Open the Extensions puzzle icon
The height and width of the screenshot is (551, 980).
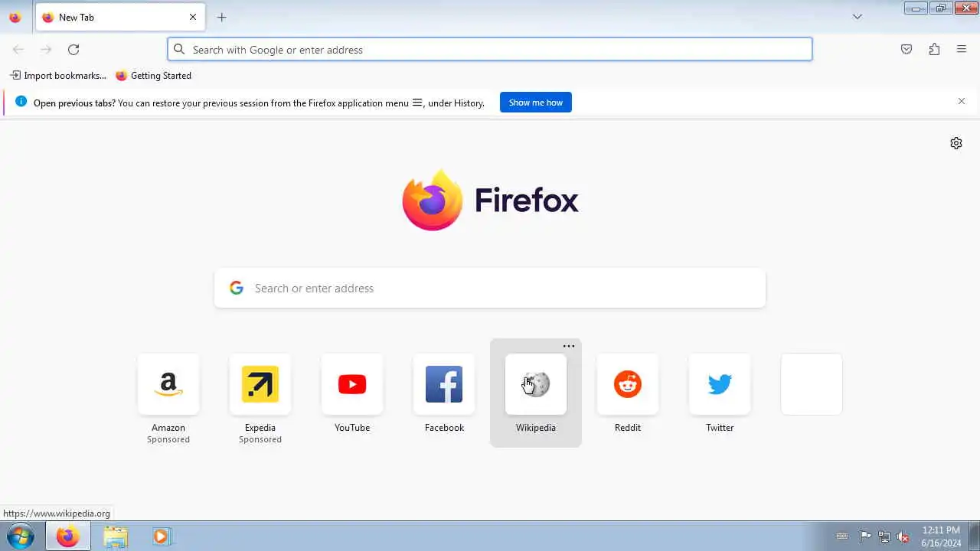pos(934,50)
